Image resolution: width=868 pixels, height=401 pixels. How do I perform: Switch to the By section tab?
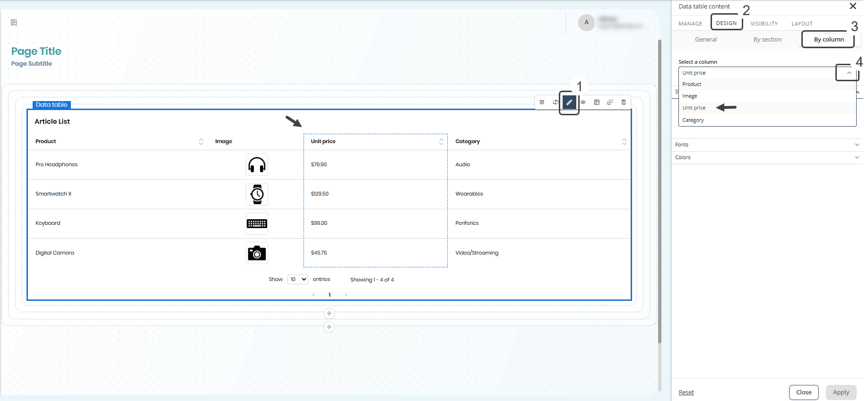point(767,40)
